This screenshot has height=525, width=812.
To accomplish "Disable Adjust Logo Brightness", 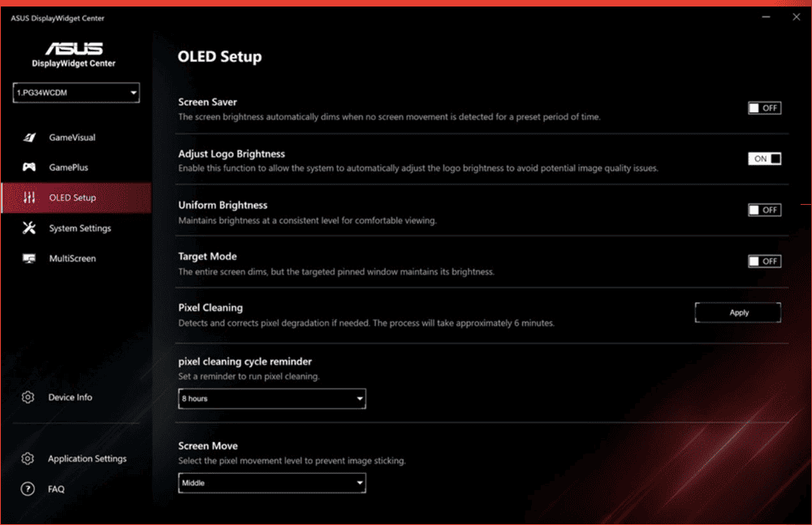I will coord(764,158).
